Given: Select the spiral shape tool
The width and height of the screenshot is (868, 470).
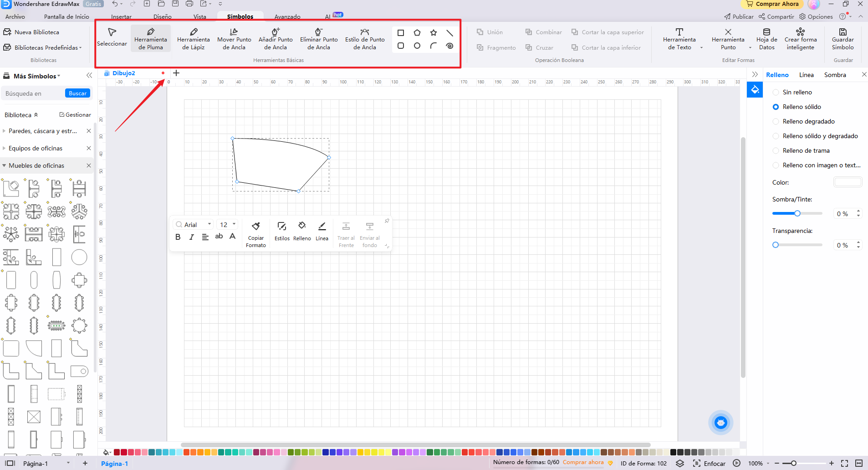Looking at the screenshot, I should 449,46.
